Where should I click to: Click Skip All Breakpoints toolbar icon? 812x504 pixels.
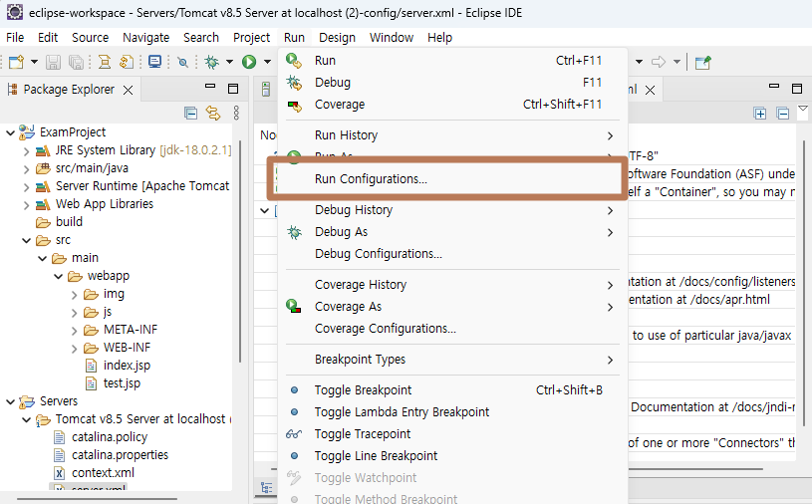pos(182,62)
